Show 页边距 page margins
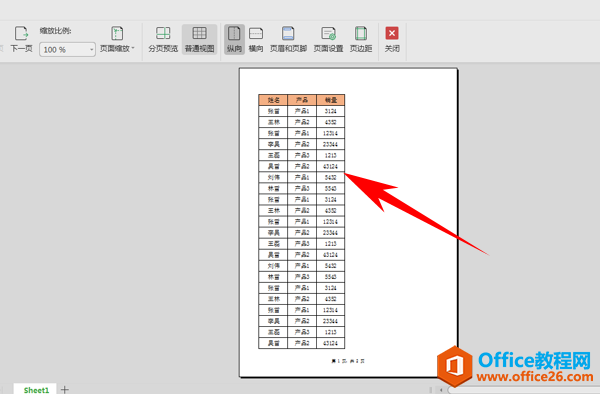Screen dimensions: 600x394 pyautogui.click(x=361, y=39)
